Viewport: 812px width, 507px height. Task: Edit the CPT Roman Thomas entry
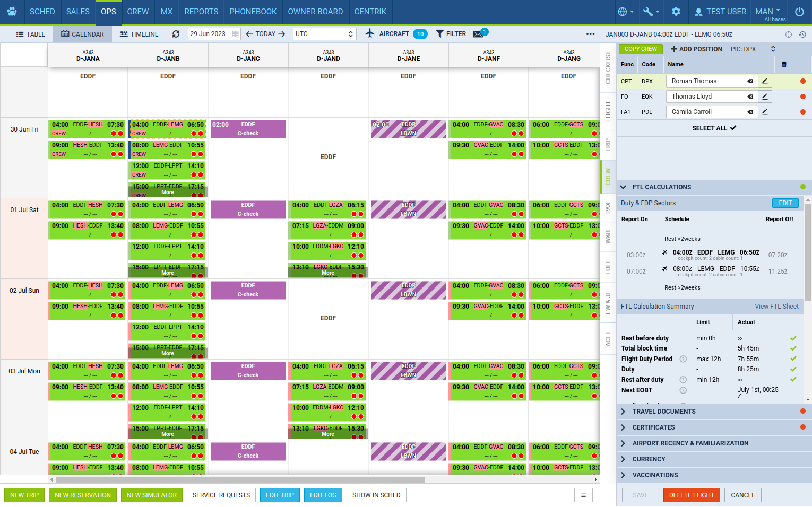point(765,81)
